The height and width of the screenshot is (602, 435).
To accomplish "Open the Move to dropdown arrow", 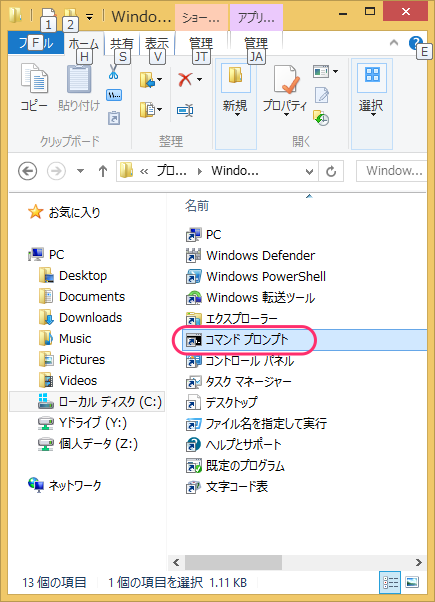I will (160, 79).
